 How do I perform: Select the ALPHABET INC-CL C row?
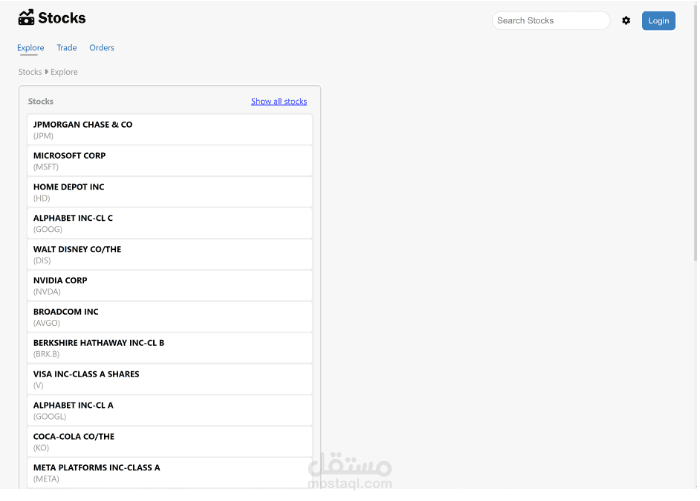(170, 223)
